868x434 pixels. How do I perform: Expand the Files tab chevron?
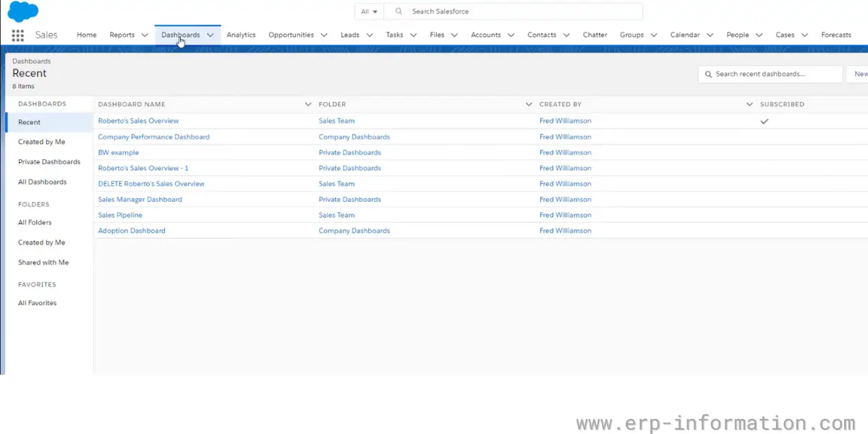click(454, 35)
